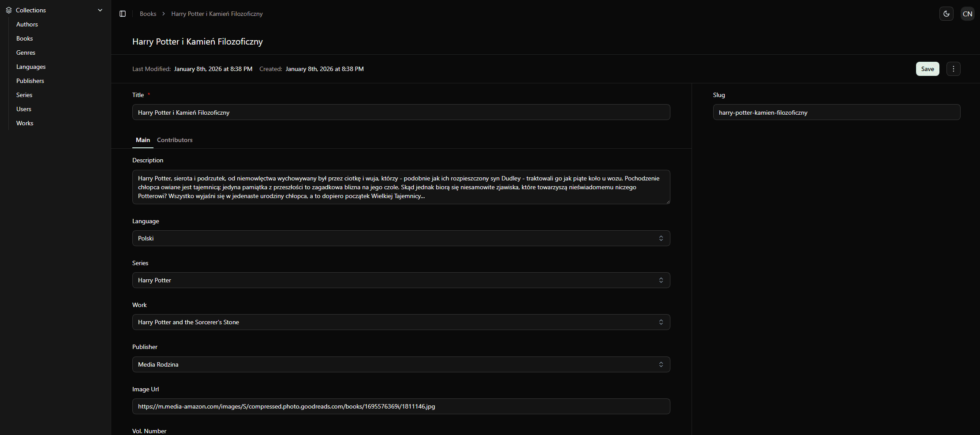Screen dimensions: 980x435
Task: Open the CN user avatar menu
Action: click(x=967, y=14)
